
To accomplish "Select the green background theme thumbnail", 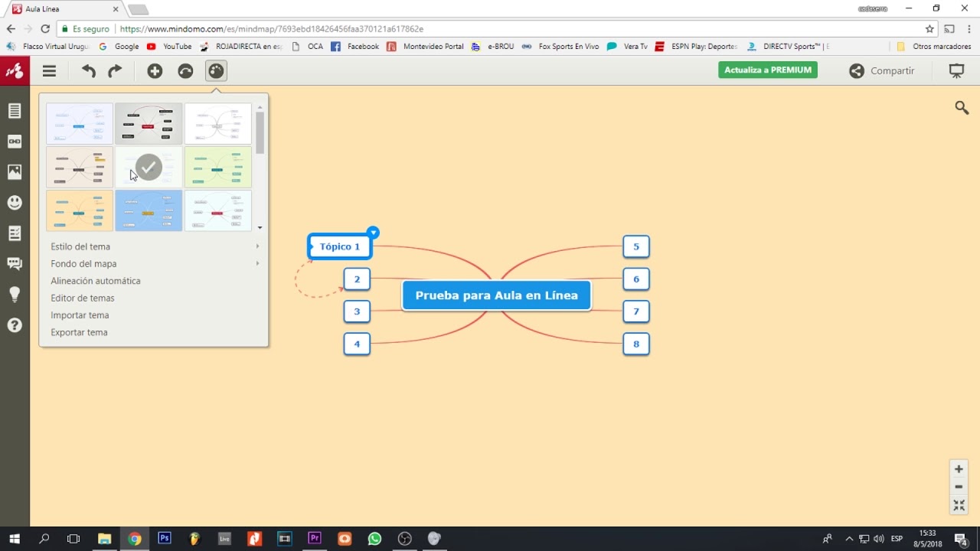I will click(218, 167).
